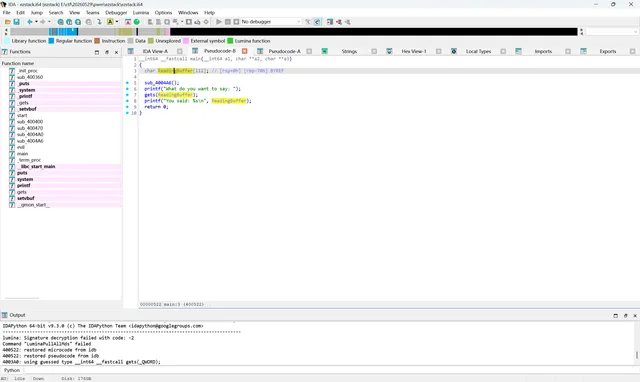This screenshot has height=382, width=640.
Task: Switch to the Pseudocode-A tab
Action: [x=284, y=51]
